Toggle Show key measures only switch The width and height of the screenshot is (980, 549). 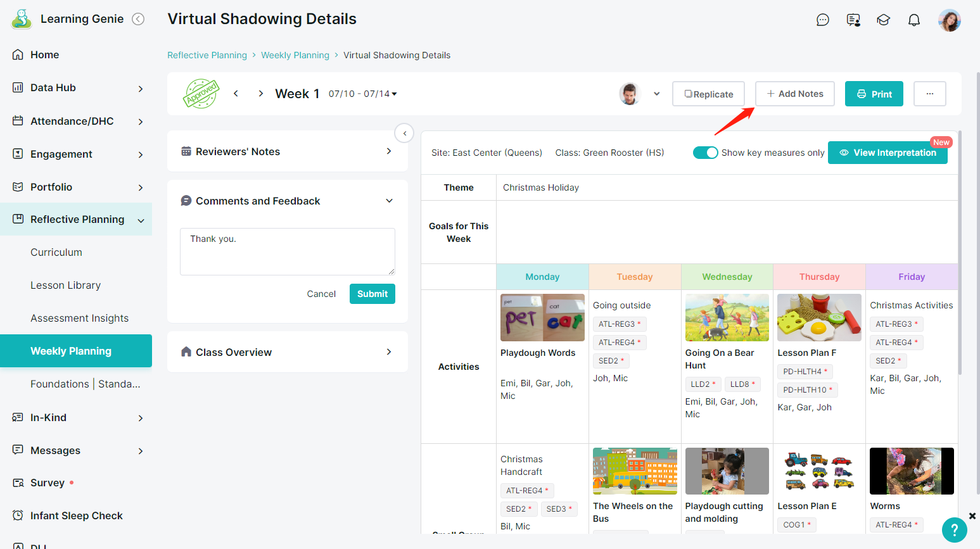pos(705,153)
